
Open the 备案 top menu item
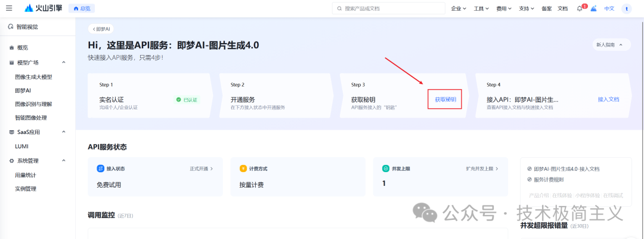click(546, 8)
